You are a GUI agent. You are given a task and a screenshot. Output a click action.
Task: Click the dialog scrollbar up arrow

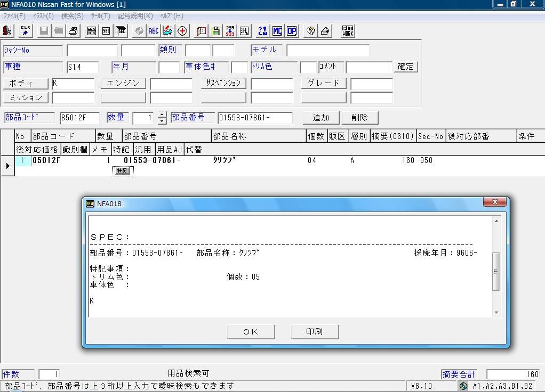click(496, 221)
